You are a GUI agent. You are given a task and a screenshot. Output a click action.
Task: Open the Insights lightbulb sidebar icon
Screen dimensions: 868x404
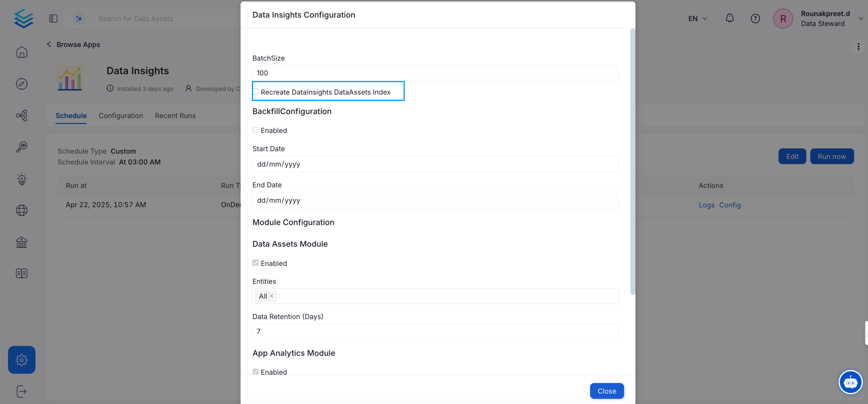click(22, 179)
